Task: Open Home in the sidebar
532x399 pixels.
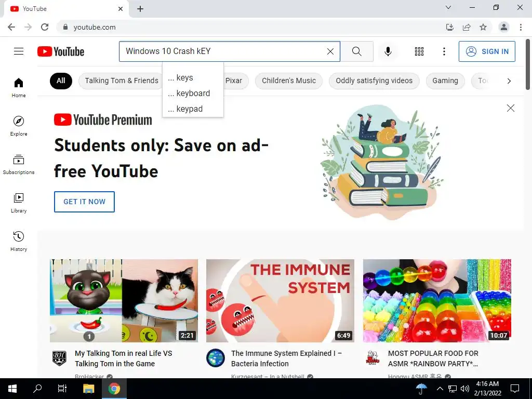Action: [x=19, y=87]
